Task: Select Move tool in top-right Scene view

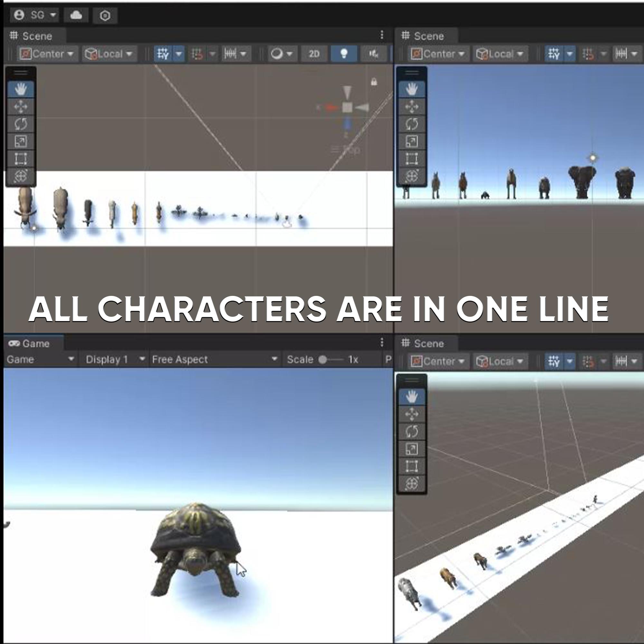Action: (412, 107)
